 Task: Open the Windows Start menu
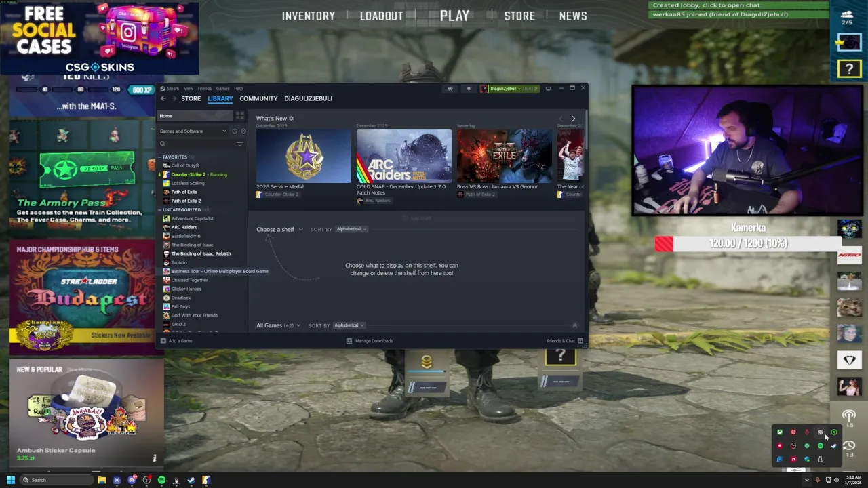[x=11, y=480]
